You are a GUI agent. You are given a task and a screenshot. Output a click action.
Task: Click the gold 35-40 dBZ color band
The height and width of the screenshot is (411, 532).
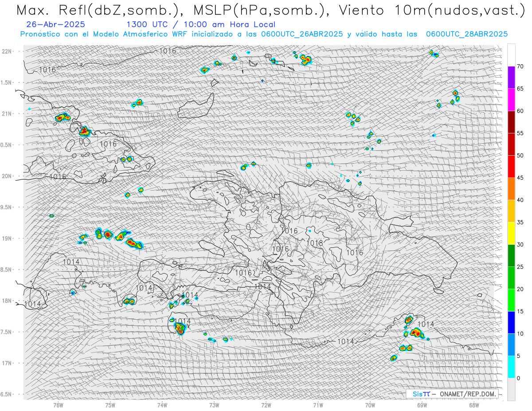point(511,211)
